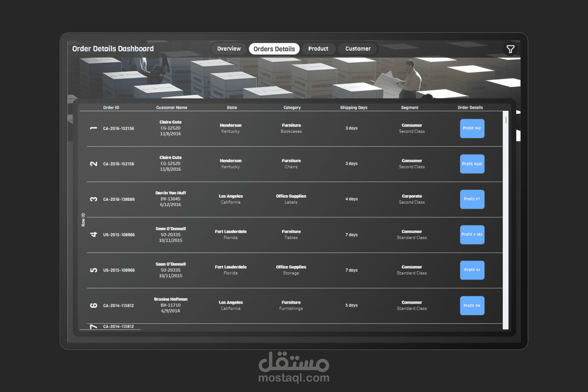Open Profit button for Labels row
The height and width of the screenshot is (392, 588).
point(472,199)
